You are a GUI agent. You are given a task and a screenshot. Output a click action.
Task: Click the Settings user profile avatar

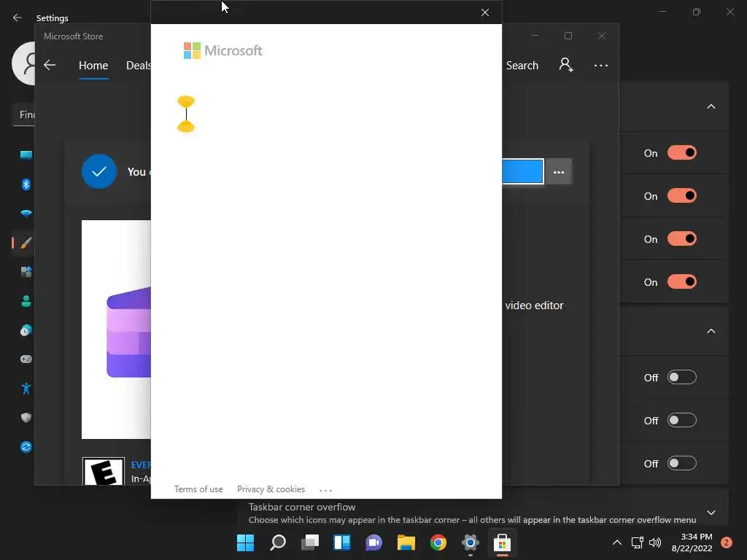tap(23, 63)
